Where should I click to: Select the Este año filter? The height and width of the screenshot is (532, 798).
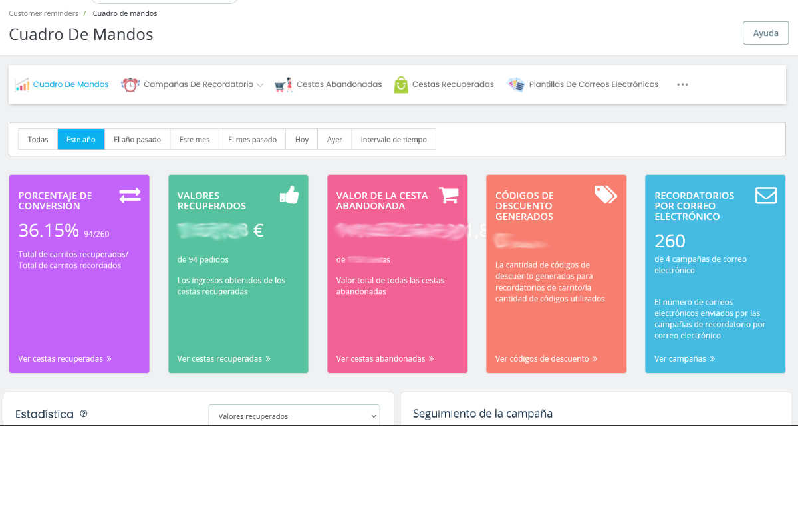[x=81, y=140]
